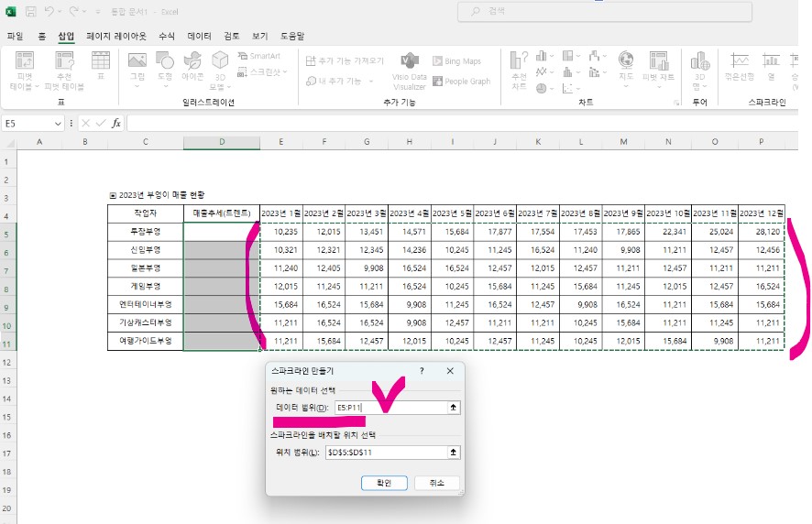Collapse the Data range (데이터 범위) selector
The width and height of the screenshot is (812, 524).
(x=453, y=408)
